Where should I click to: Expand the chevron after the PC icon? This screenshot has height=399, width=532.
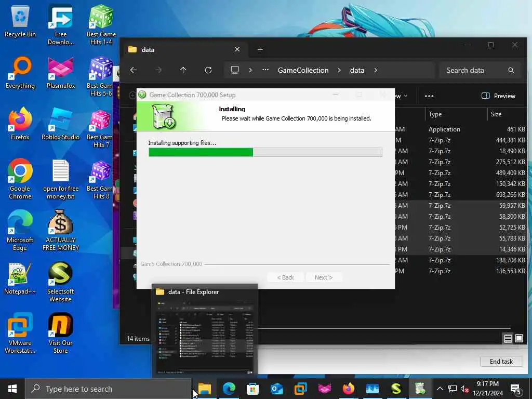250,70
